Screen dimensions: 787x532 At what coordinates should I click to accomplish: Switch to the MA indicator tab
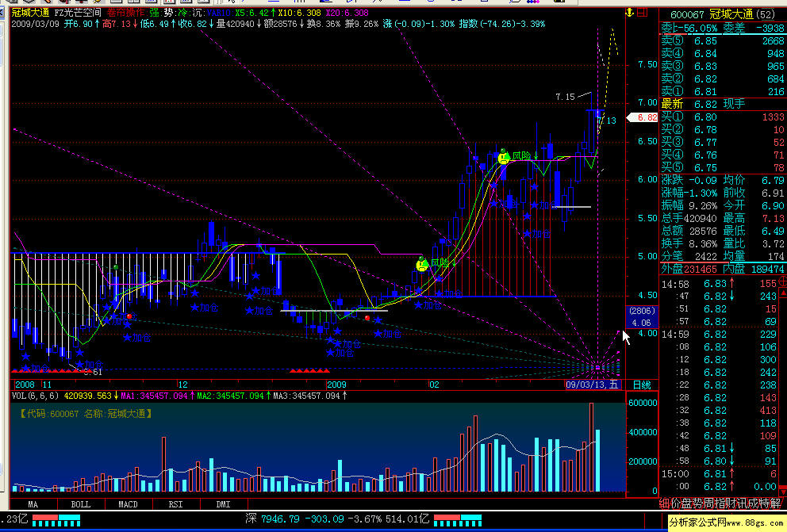33,504
